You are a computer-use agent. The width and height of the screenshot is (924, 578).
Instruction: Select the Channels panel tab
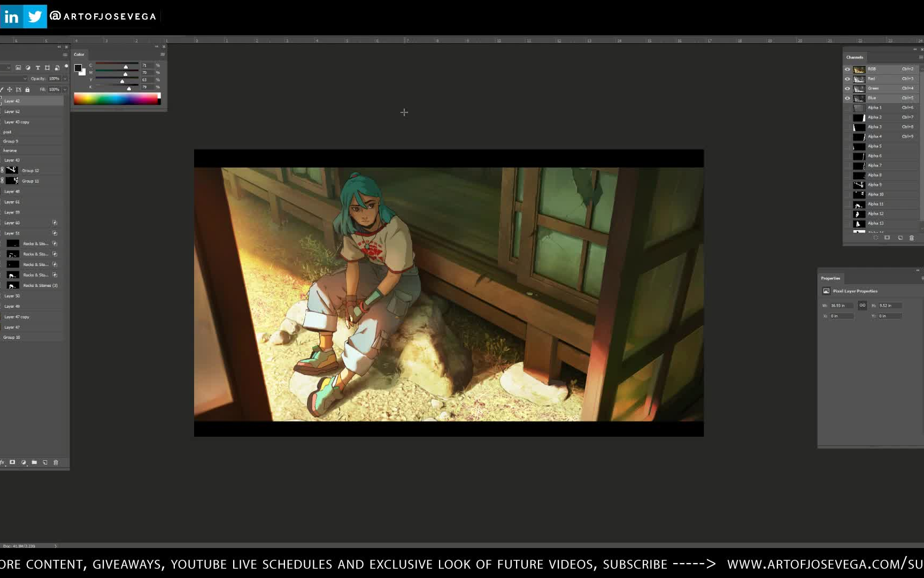tap(854, 57)
